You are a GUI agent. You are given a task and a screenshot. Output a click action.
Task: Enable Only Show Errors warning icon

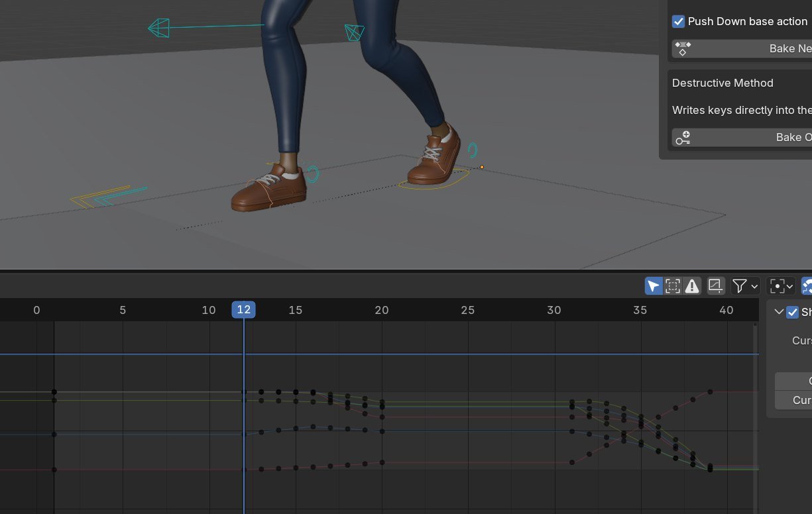(692, 286)
